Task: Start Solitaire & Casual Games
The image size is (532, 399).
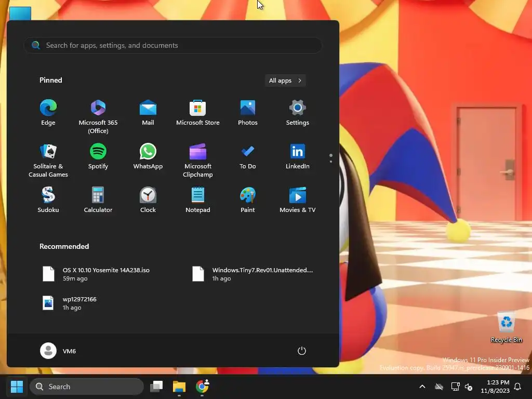Action: 48,160
